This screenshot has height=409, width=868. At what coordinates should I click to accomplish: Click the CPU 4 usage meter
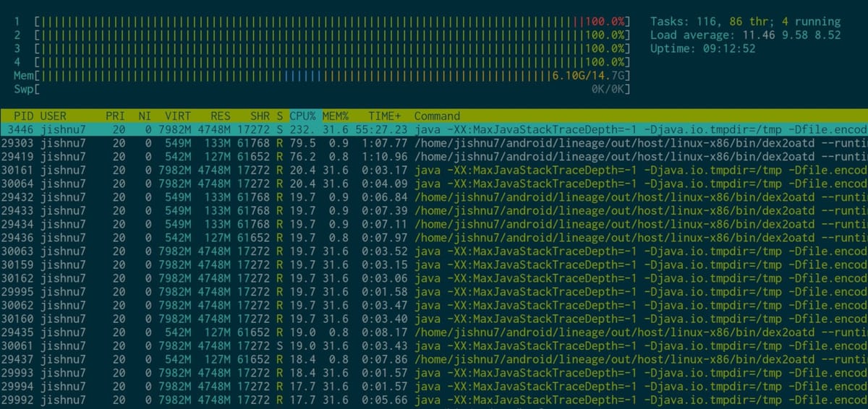coord(323,62)
